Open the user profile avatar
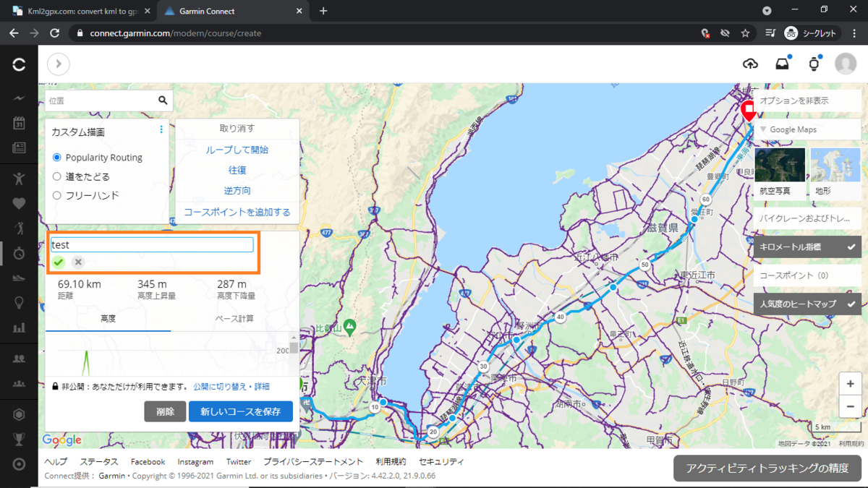 (x=846, y=64)
